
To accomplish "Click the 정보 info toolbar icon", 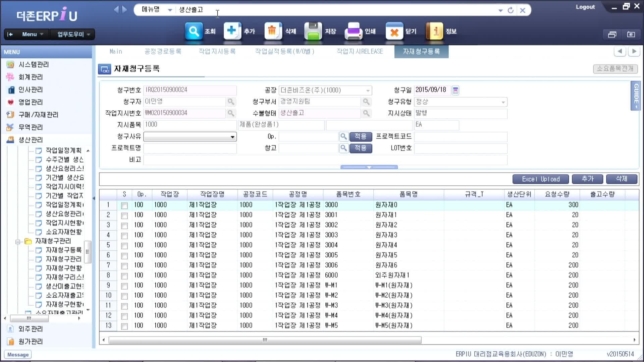I will tap(434, 31).
